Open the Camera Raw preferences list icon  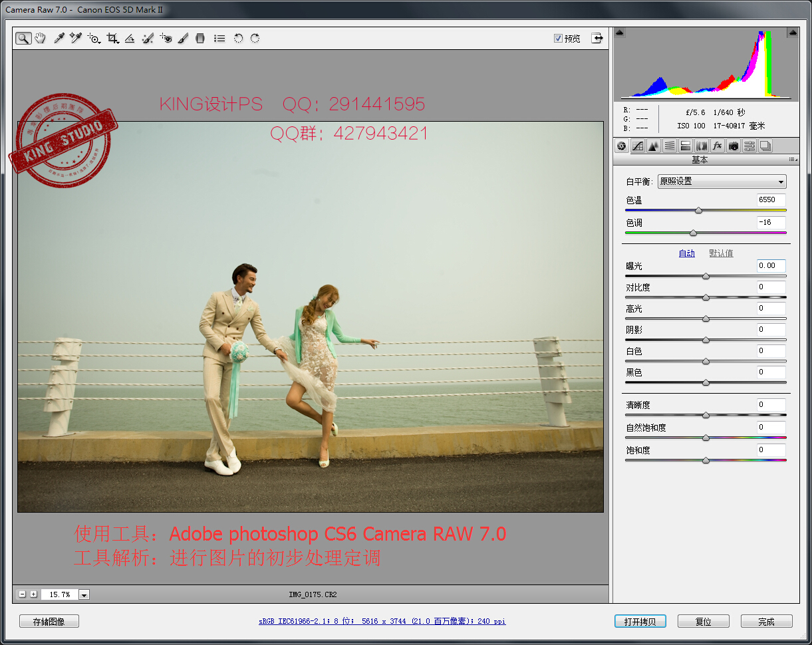[x=219, y=39]
